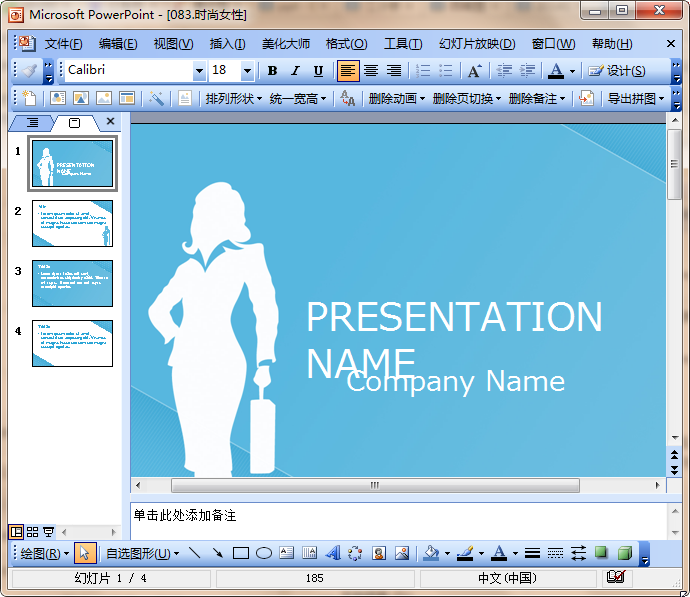Open the 插入 menu
Viewport: 690px width, 597px height.
click(227, 44)
